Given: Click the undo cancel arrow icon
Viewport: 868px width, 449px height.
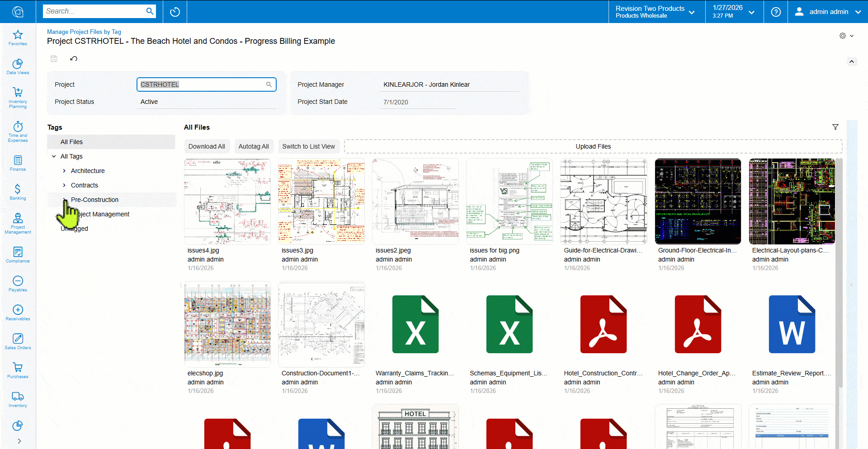Looking at the screenshot, I should pos(74,59).
